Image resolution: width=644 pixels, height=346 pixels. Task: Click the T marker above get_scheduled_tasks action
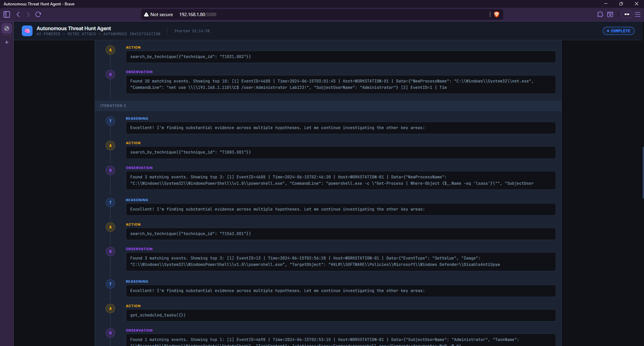(110, 284)
